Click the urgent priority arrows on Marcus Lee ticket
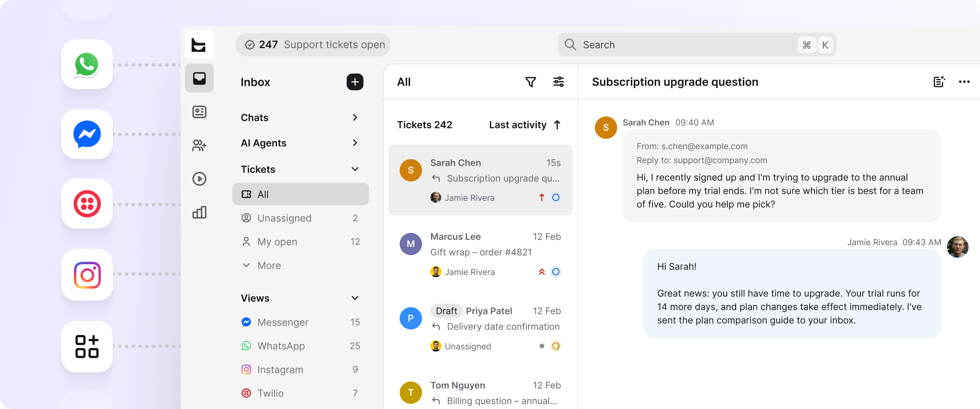The height and width of the screenshot is (409, 980). (x=542, y=272)
